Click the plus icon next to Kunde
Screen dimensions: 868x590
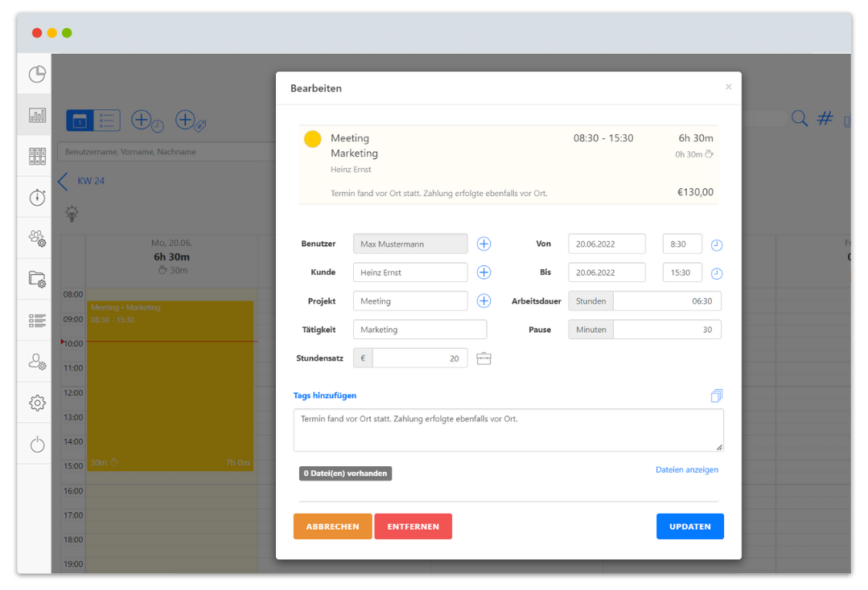coord(483,272)
